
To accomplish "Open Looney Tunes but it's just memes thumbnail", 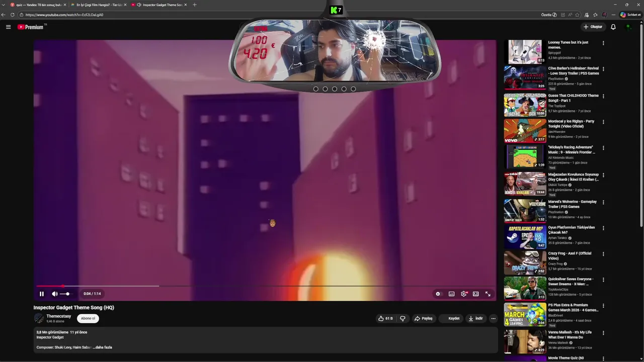I will point(525,52).
